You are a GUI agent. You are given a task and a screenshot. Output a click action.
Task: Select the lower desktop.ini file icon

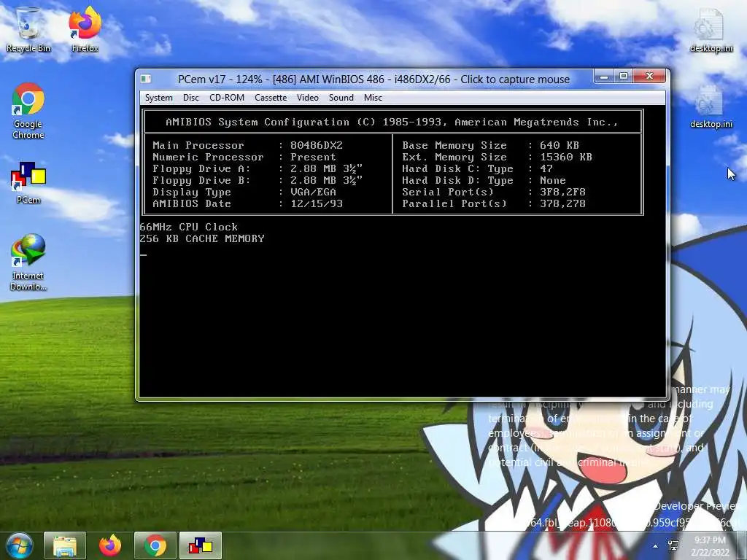click(711, 106)
